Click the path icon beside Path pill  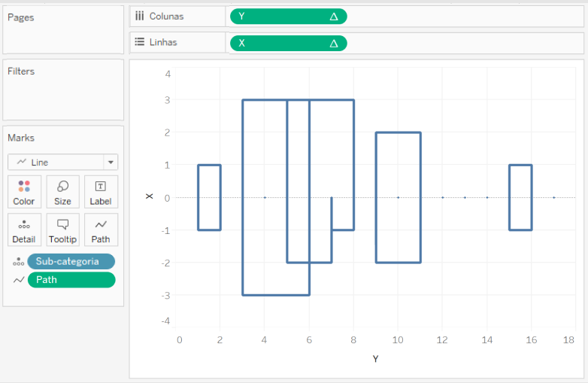click(x=19, y=280)
